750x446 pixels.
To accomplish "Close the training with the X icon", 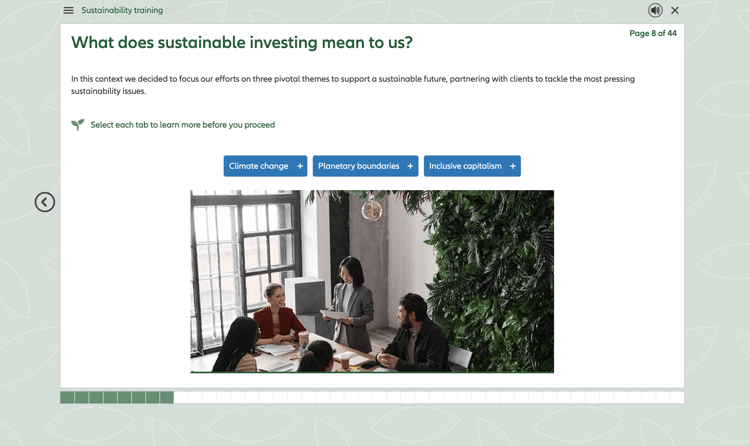I will [x=675, y=11].
